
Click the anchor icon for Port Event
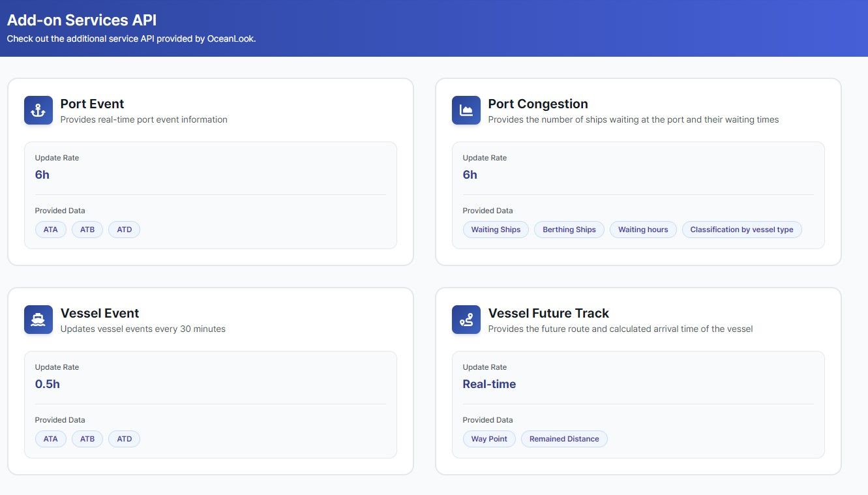(38, 110)
